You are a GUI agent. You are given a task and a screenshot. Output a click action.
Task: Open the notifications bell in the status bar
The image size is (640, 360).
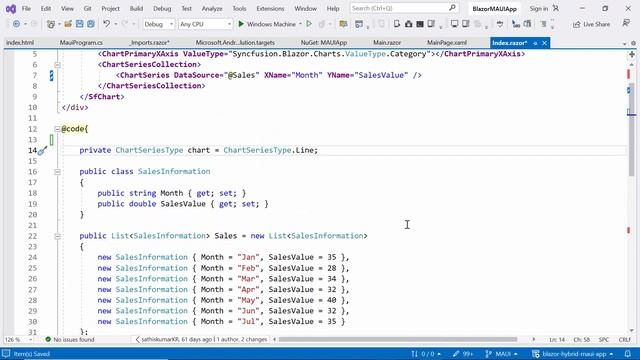click(x=628, y=354)
